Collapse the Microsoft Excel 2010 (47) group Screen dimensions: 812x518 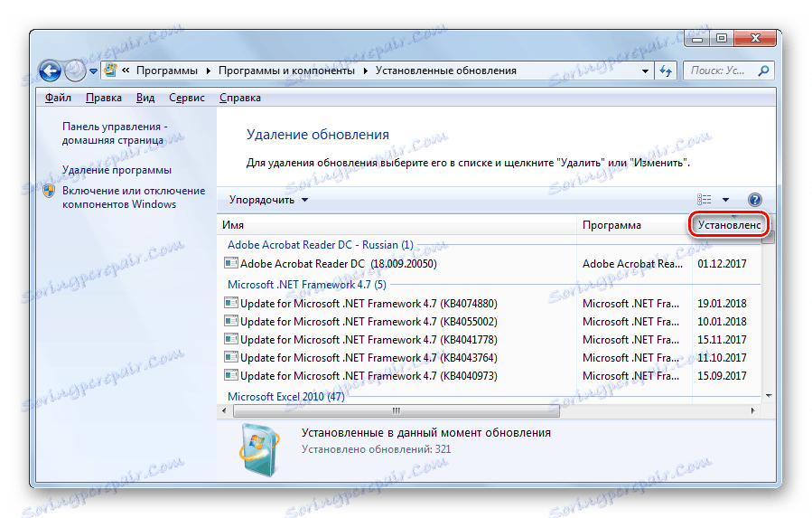(x=285, y=397)
